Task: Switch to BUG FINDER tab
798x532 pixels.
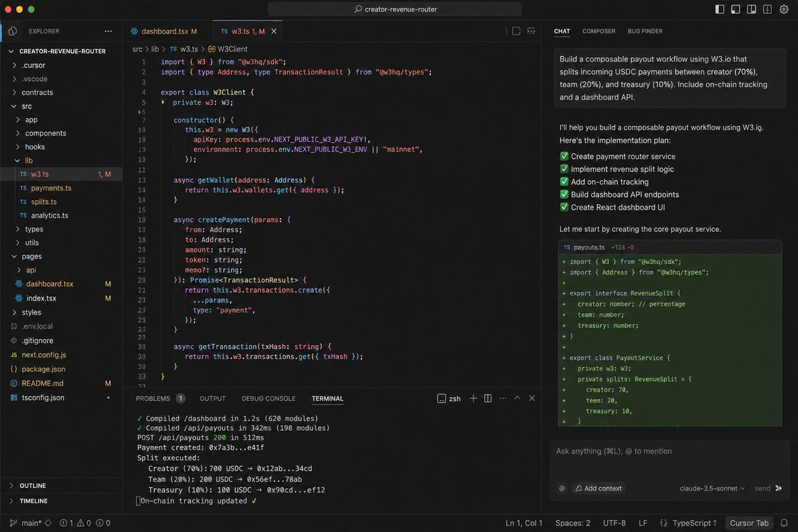Action: pos(645,31)
